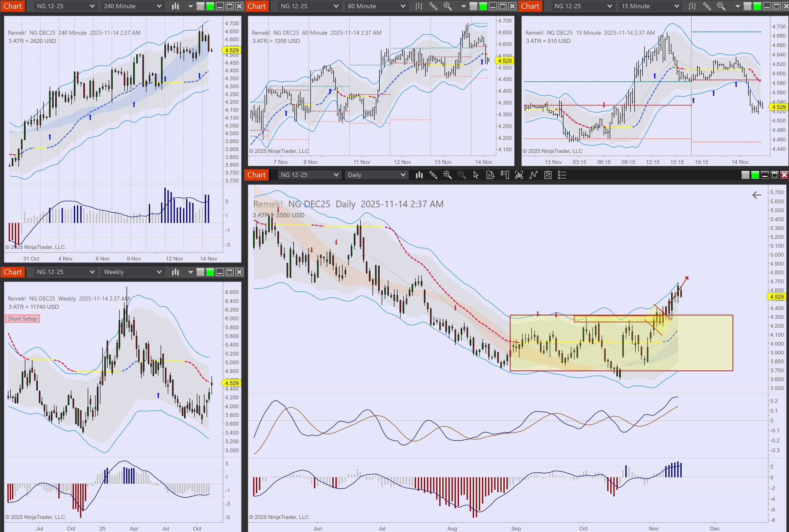Viewport: 789px width, 532px height.
Task: Change bar style in 15 Minute chart toolbar
Action: 692,6
